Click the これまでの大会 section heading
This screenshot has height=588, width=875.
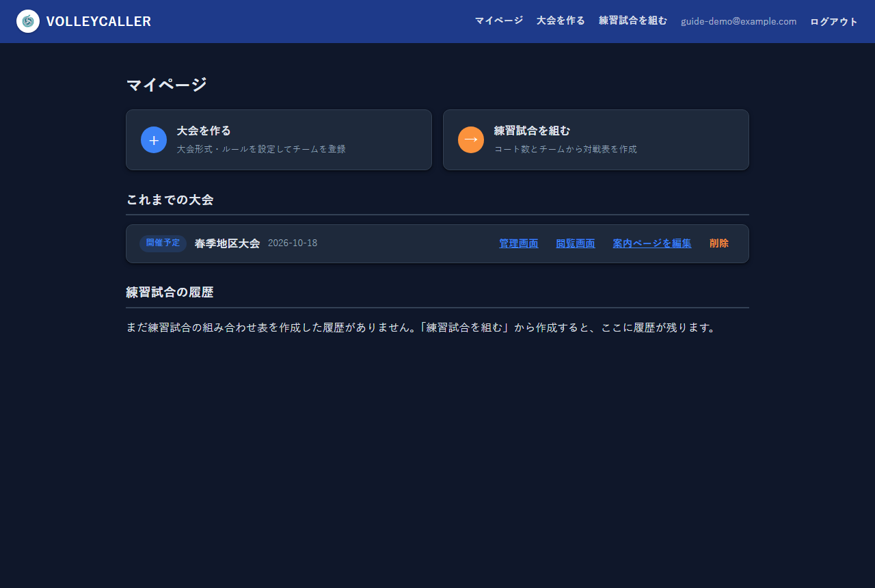(x=170, y=200)
